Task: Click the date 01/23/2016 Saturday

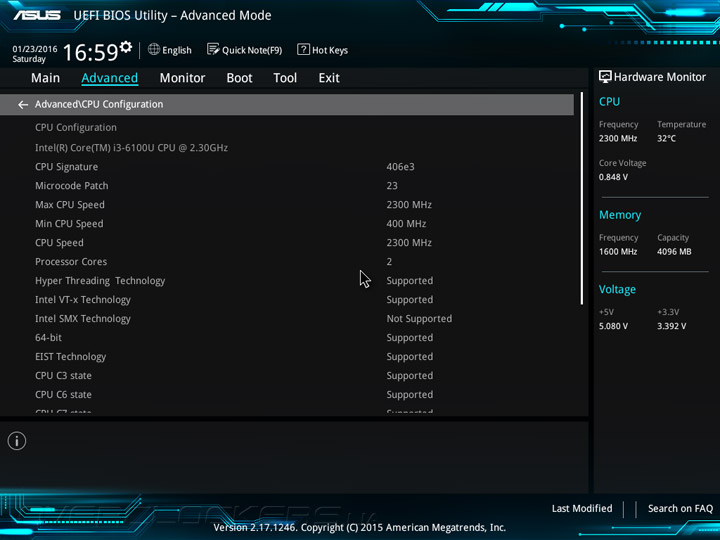Action: click(x=34, y=54)
